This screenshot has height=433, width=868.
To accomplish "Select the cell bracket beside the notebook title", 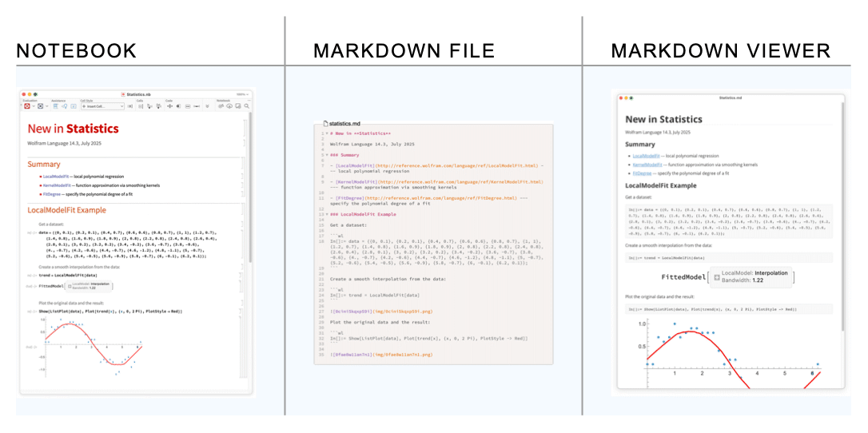I will point(245,128).
